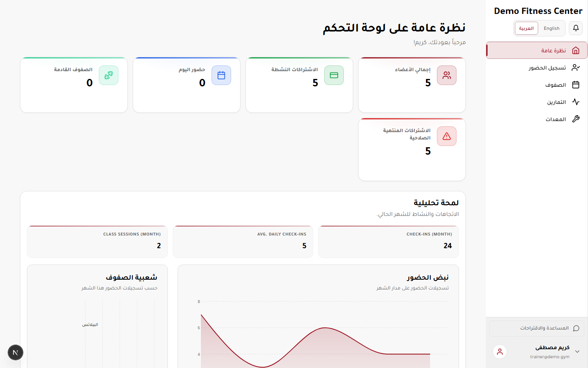The height and width of the screenshot is (368, 588).
Task: Open the notifications bell icon
Action: (x=576, y=28)
